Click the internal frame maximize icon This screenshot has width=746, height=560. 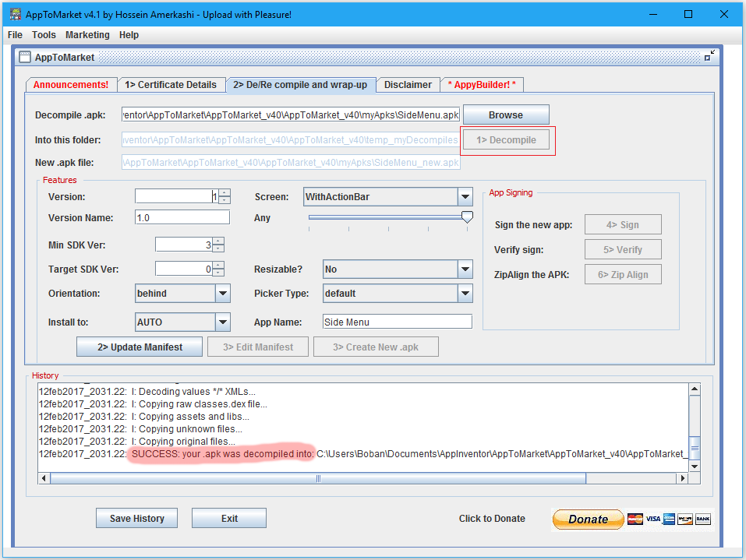pos(709,55)
